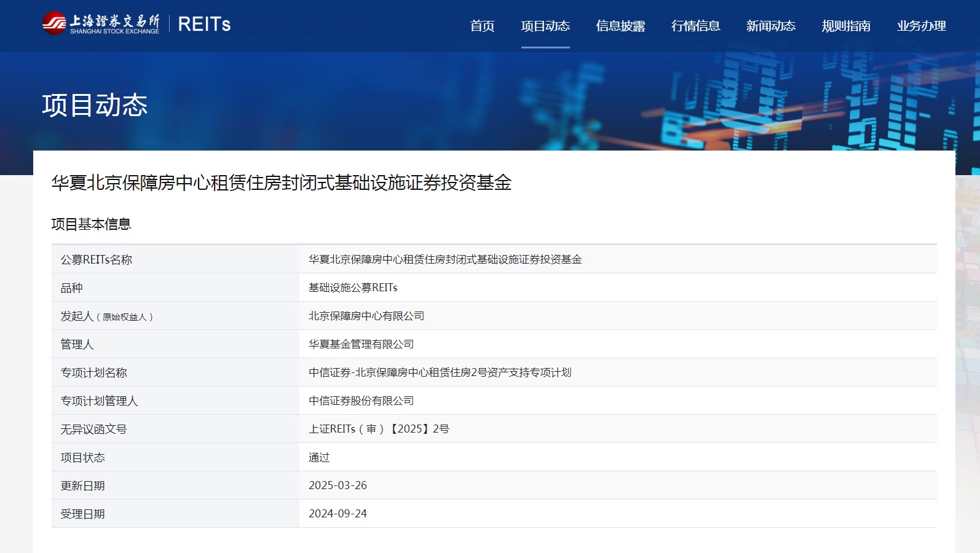Open 业务办理 navigation item
This screenshot has width=980, height=553.
pyautogui.click(x=921, y=26)
